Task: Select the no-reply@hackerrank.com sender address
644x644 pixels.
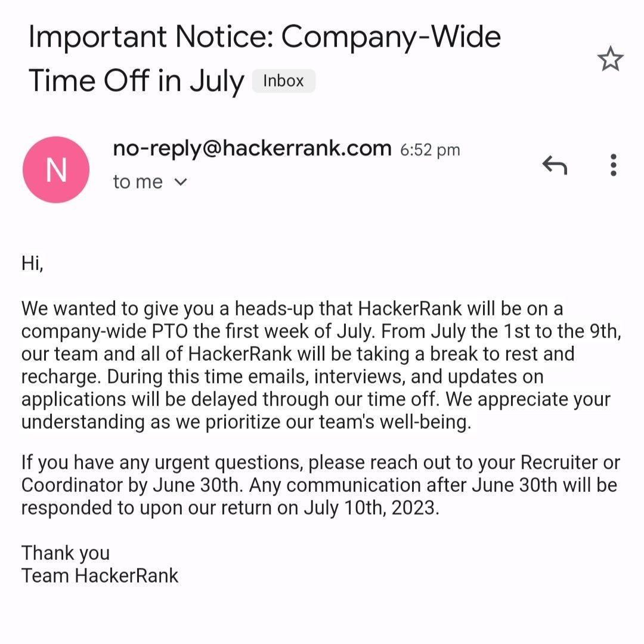Action: click(x=252, y=148)
